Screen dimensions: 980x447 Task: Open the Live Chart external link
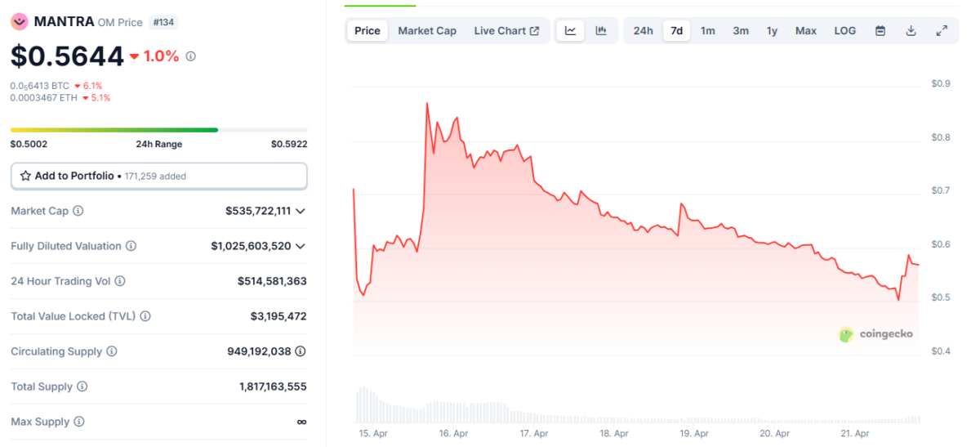pyautogui.click(x=506, y=31)
